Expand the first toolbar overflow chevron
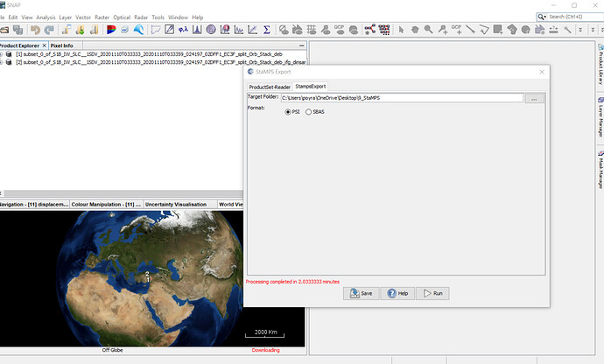Image resolution: width=604 pixels, height=364 pixels. (x=580, y=30)
